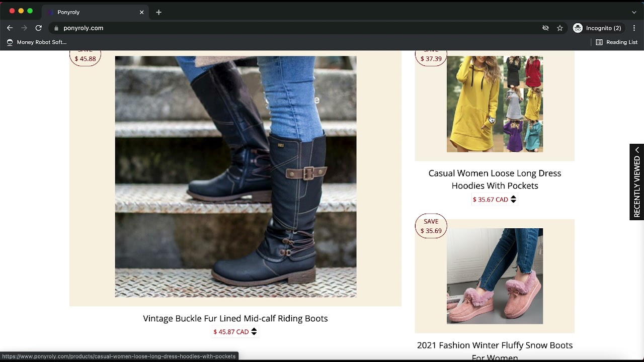Click the browser back arrow
The height and width of the screenshot is (362, 644).
[10, 28]
